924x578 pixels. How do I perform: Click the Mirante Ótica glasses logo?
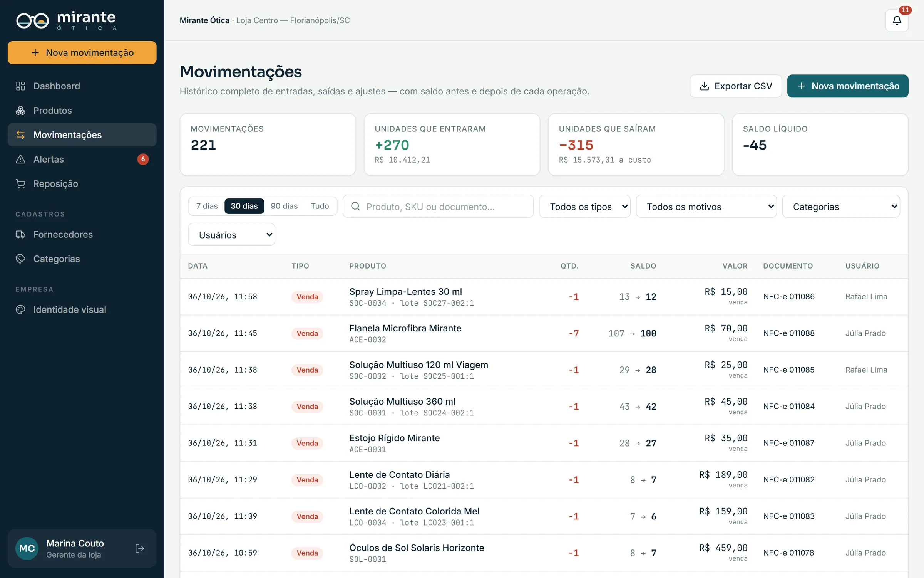point(33,20)
